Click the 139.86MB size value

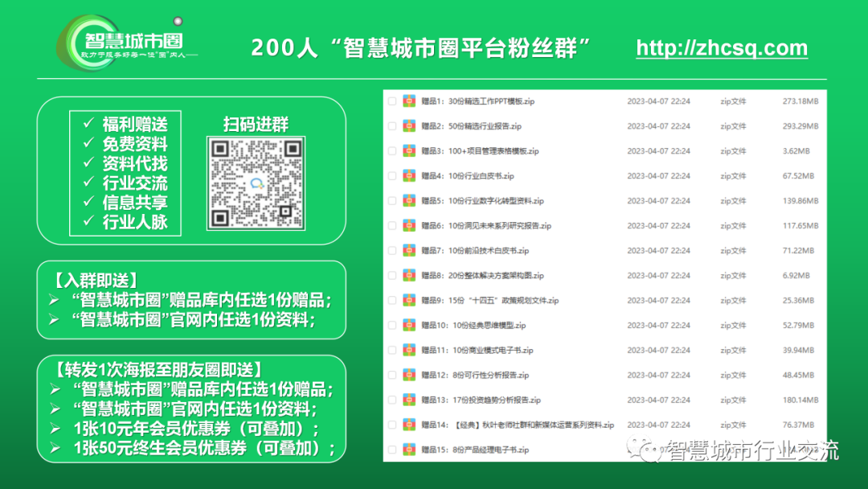(800, 201)
